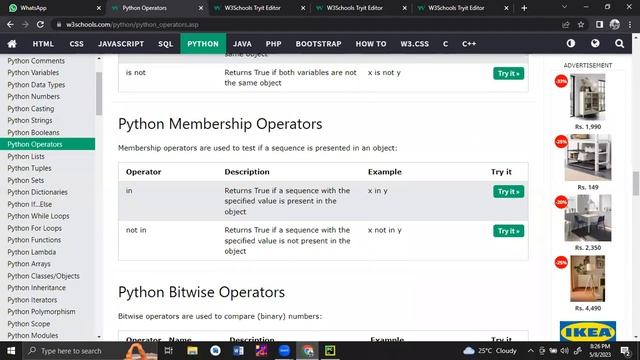Close the Python Operators tab

(x=201, y=8)
